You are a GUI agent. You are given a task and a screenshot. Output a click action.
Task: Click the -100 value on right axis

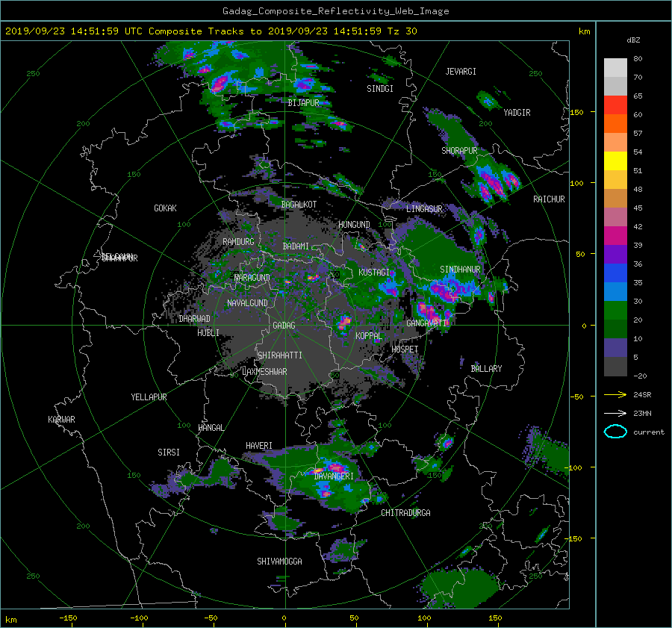pyautogui.click(x=575, y=467)
